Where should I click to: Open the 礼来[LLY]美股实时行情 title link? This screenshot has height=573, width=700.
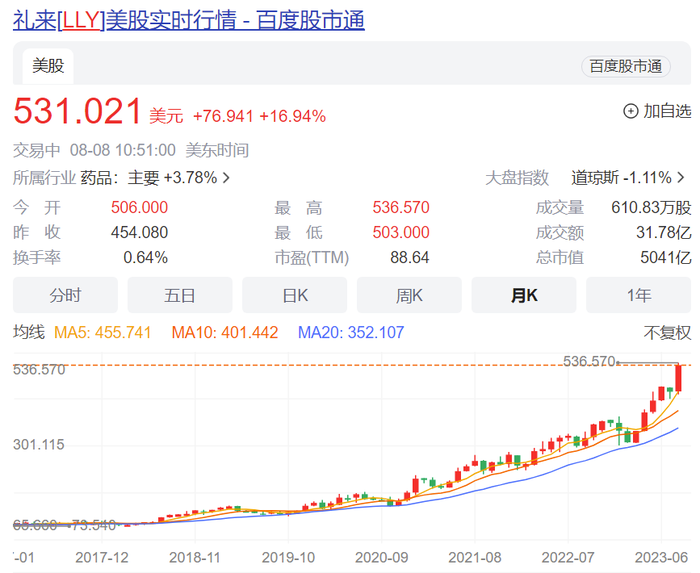[189, 20]
